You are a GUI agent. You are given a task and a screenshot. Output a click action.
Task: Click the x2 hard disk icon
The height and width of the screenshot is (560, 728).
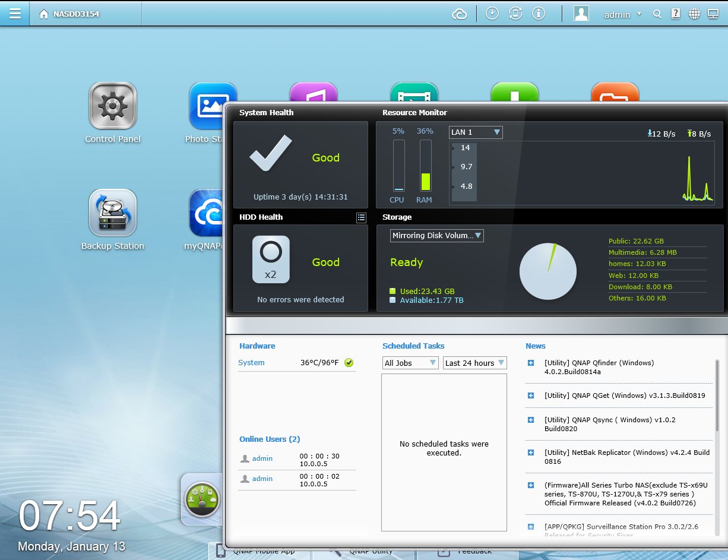pos(271,259)
